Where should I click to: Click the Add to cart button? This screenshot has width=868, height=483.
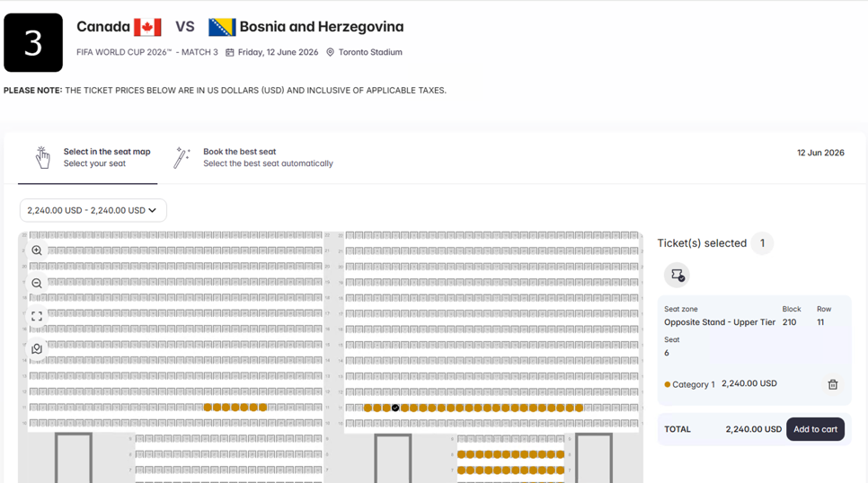[815, 429]
